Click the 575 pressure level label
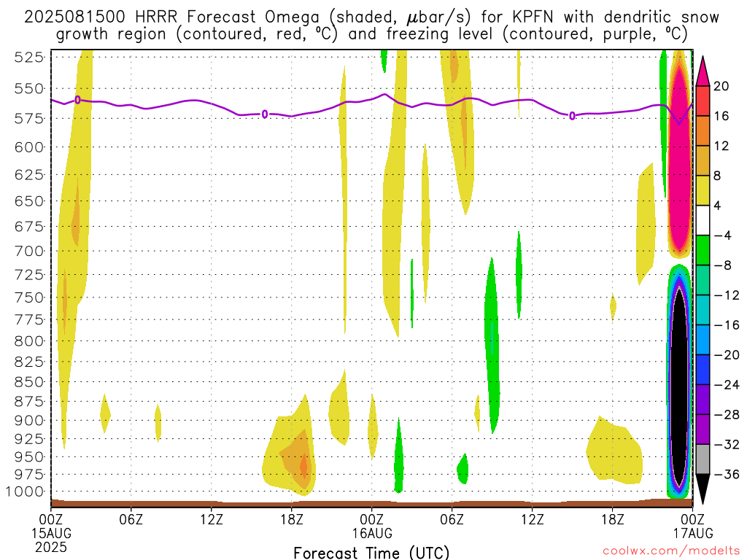 tap(28, 118)
